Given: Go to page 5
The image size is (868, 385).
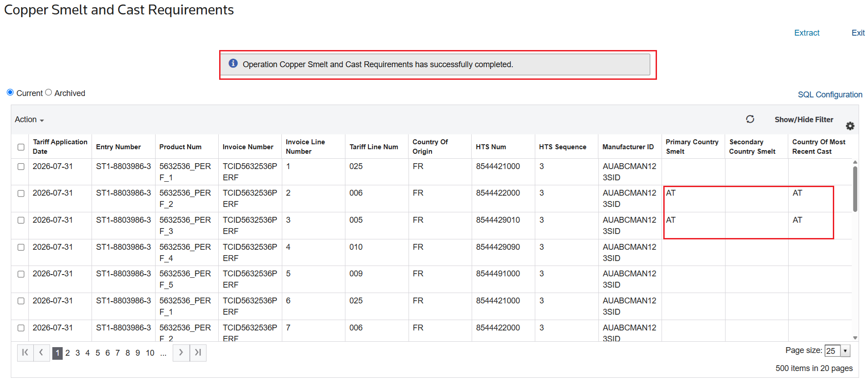Looking at the screenshot, I should point(97,353).
